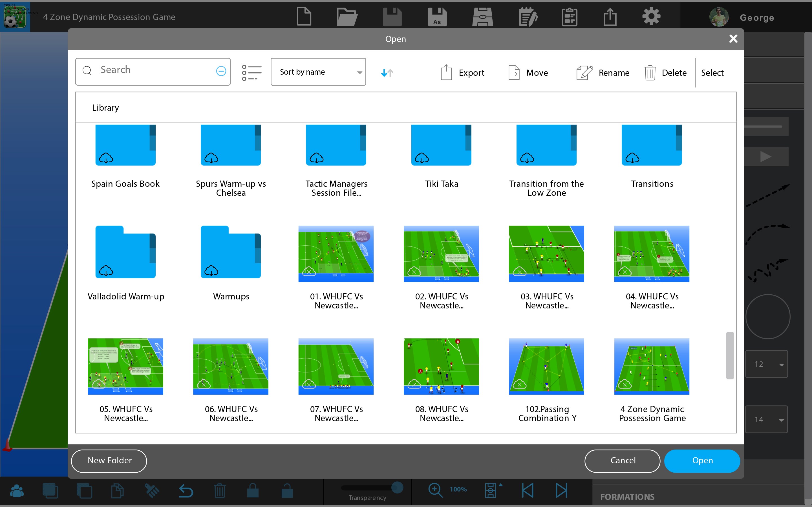Click the undo arrow icon
812x507 pixels.
[x=186, y=491]
